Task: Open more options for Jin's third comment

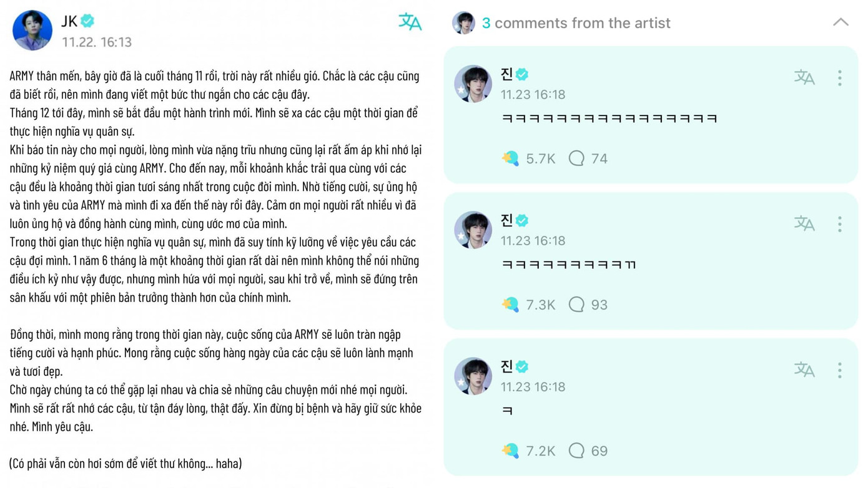Action: pyautogui.click(x=840, y=369)
